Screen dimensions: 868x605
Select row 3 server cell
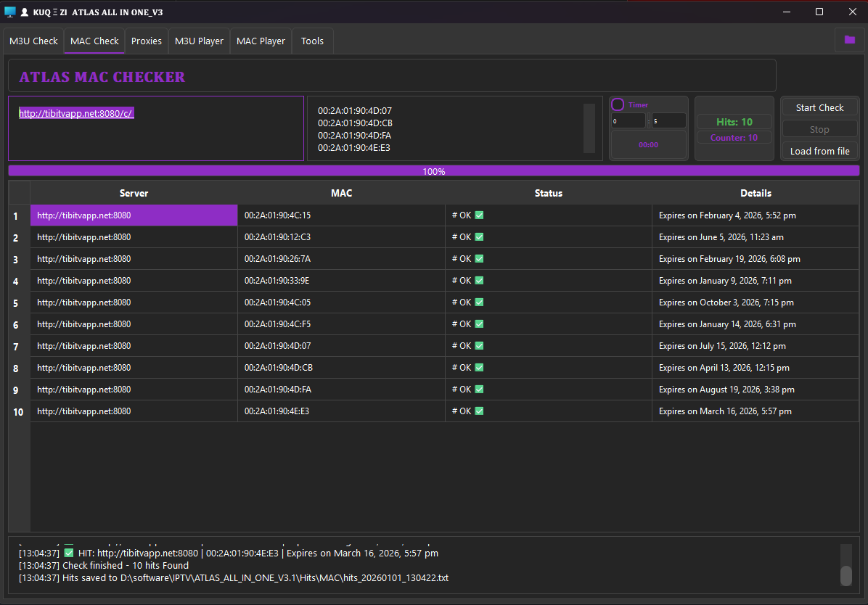(x=134, y=259)
